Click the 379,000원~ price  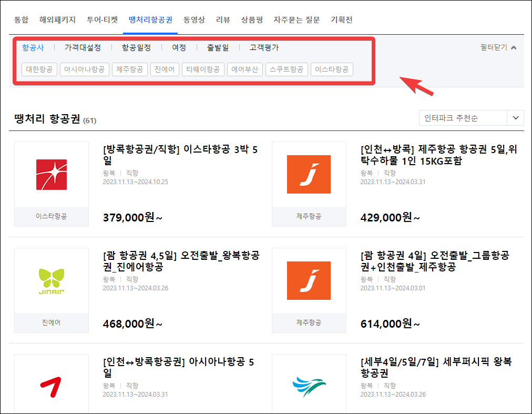132,217
